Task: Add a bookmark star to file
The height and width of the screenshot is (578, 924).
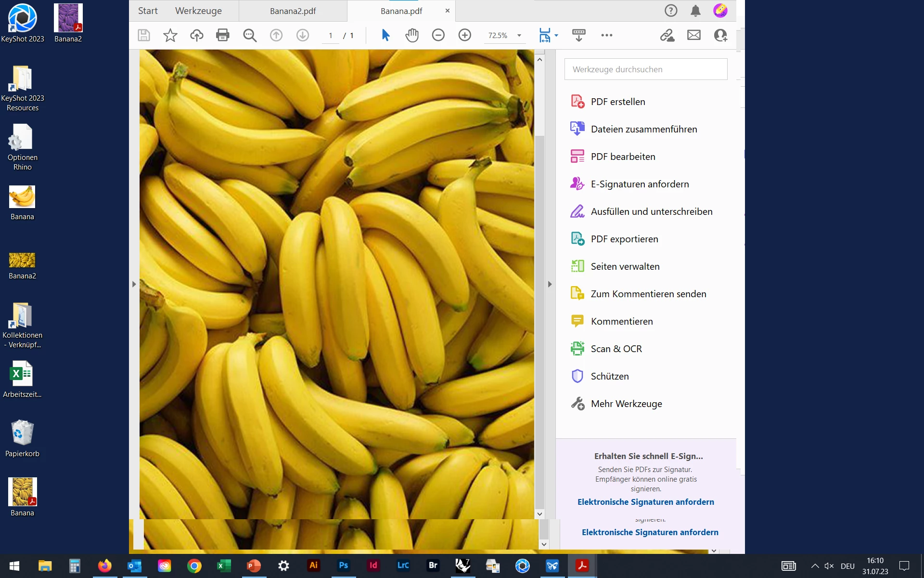Action: [x=170, y=35]
